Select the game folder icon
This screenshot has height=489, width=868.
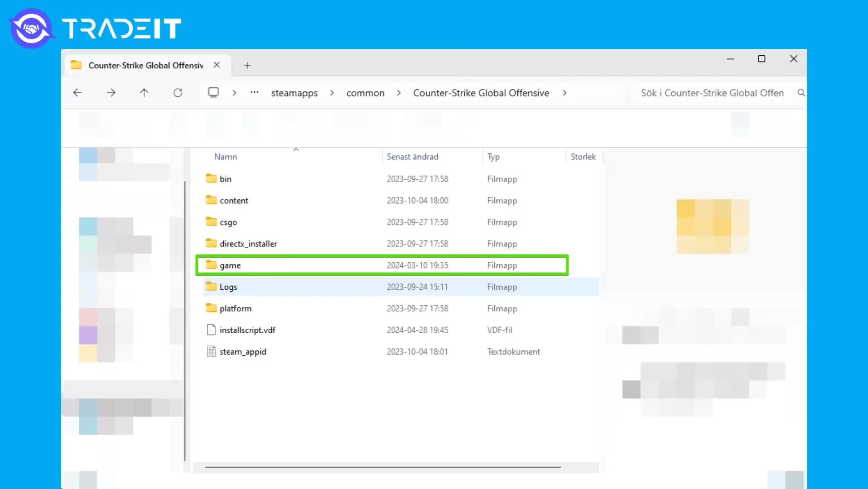(x=211, y=264)
